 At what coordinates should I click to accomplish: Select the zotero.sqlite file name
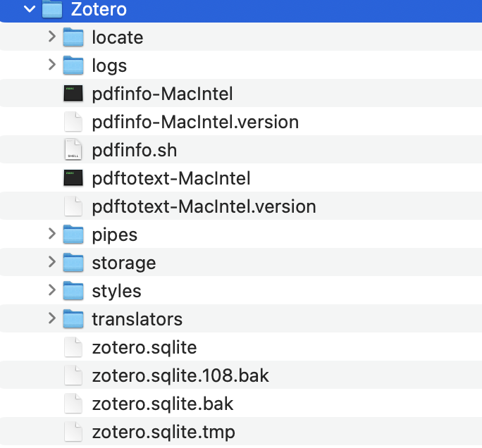coord(144,348)
